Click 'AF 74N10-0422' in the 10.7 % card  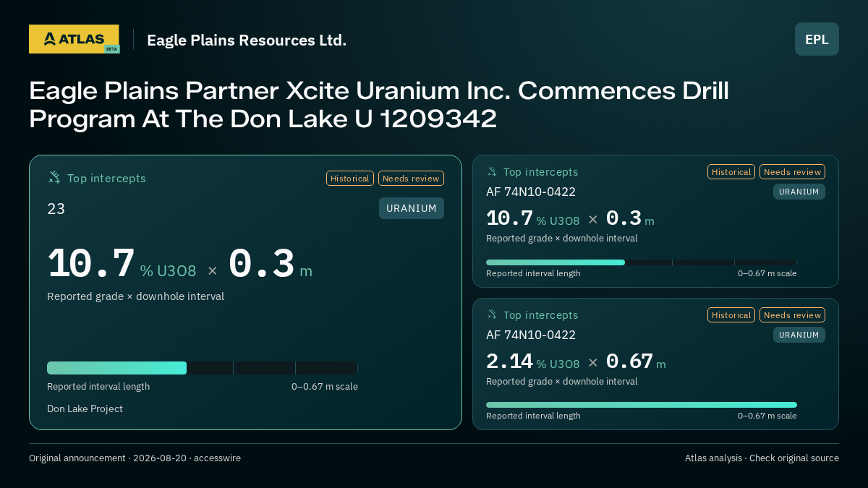tap(531, 192)
